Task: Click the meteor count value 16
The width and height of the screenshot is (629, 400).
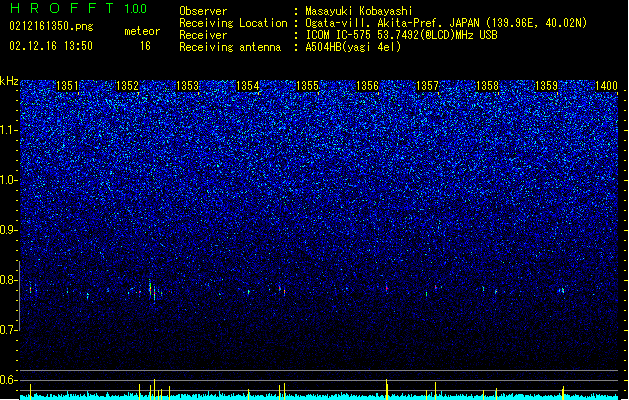Action: coord(145,46)
